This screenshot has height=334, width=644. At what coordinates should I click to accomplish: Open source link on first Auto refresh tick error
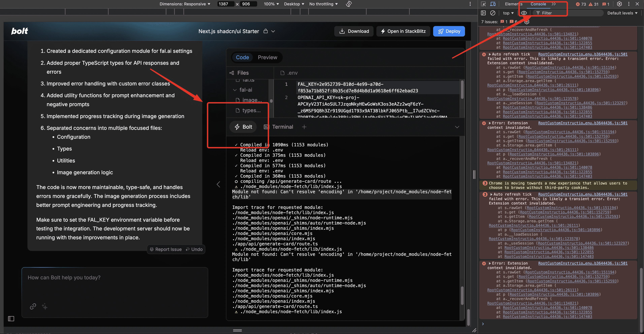tap(583, 54)
